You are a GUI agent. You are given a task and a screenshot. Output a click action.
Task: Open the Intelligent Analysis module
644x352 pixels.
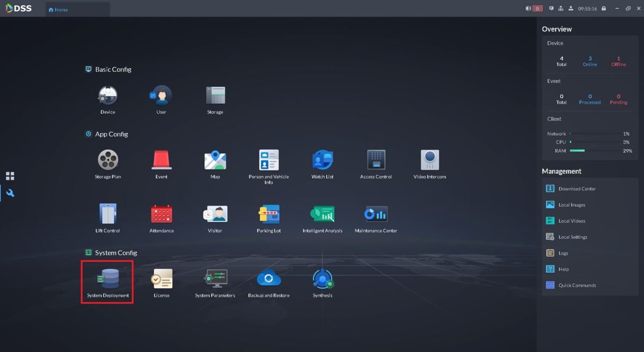click(x=322, y=213)
